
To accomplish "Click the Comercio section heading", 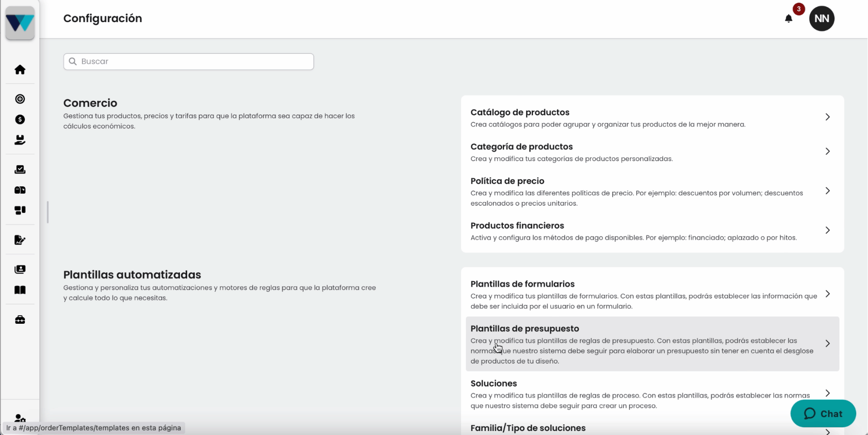I will tap(90, 103).
